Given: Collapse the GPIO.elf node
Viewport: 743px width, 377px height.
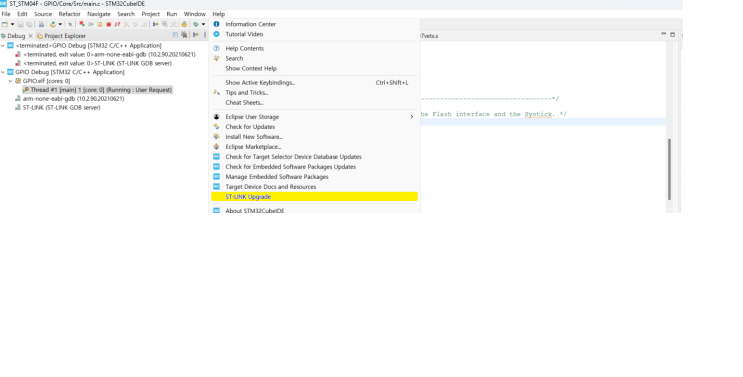Looking at the screenshot, I should (10, 81).
